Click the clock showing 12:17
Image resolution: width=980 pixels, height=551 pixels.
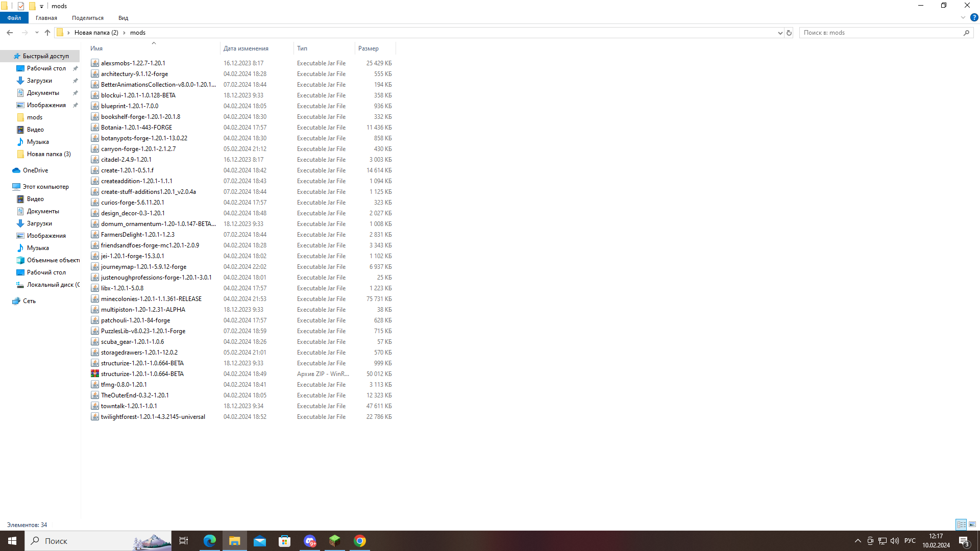point(936,536)
